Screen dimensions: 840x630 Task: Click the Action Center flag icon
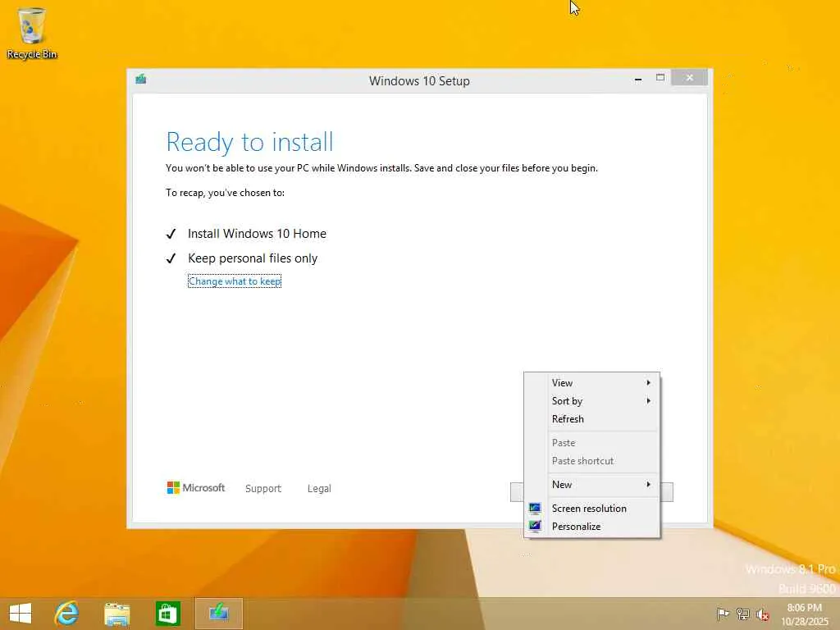tap(723, 614)
